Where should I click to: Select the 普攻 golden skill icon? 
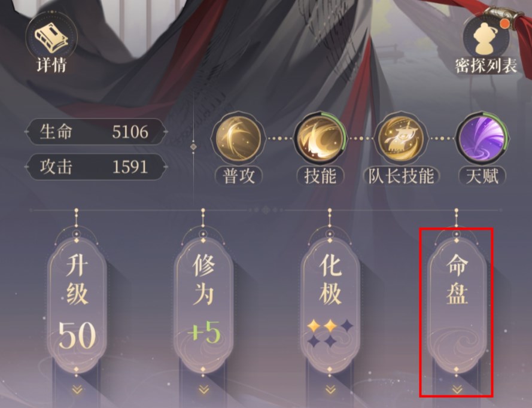click(x=239, y=138)
